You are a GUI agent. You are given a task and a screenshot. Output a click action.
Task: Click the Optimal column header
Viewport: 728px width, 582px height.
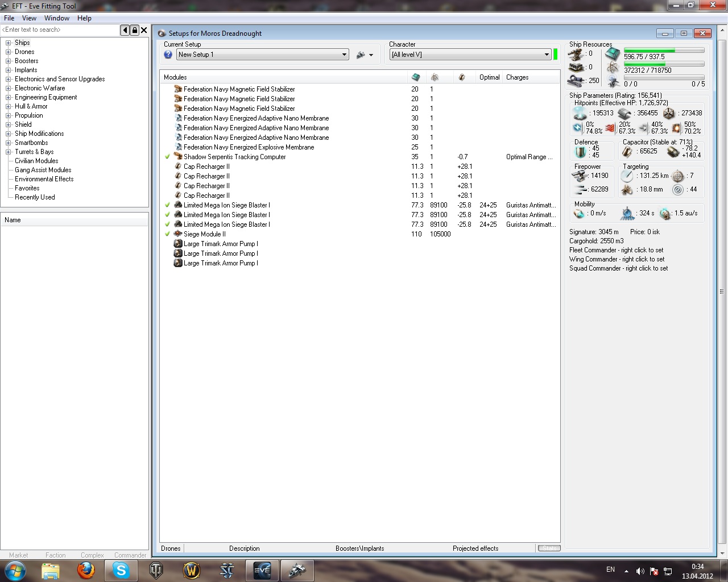point(489,77)
